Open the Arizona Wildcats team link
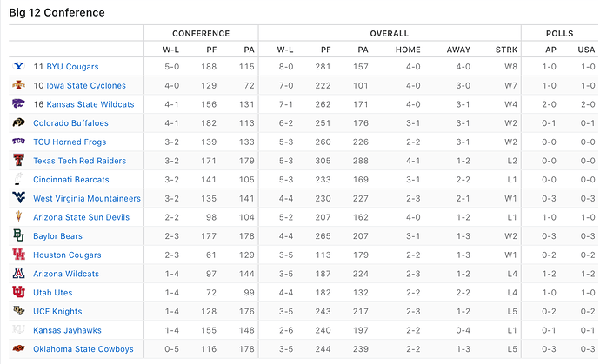600x364 pixels. point(67,274)
